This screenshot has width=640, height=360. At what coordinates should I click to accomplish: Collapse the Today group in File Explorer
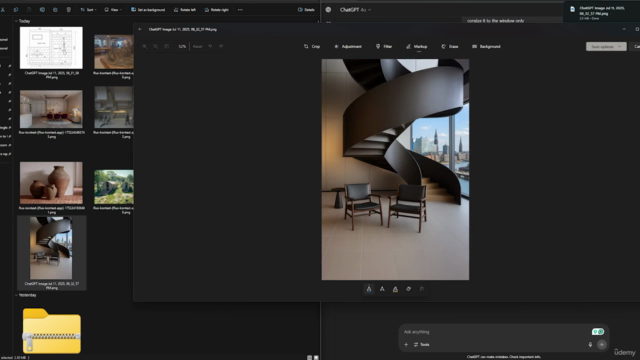pyautogui.click(x=16, y=21)
